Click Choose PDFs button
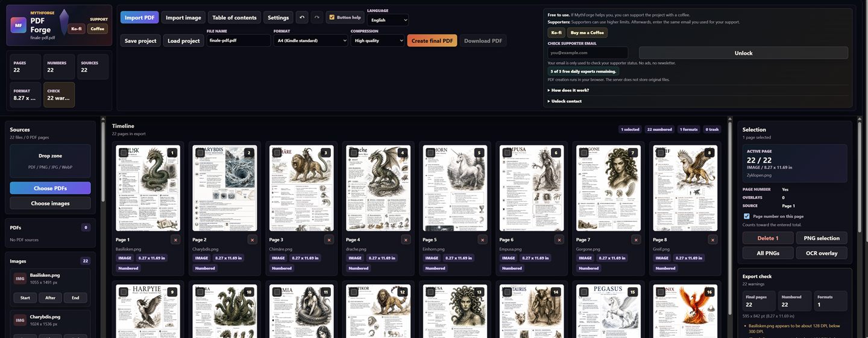The image size is (868, 338). tap(50, 188)
